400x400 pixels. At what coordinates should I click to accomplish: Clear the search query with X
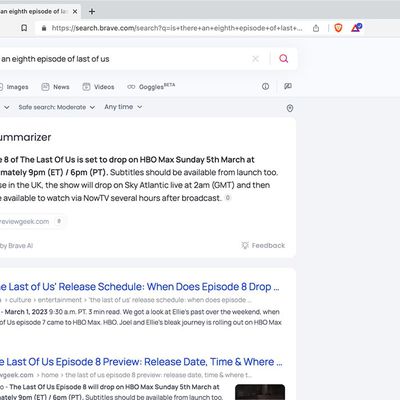pos(256,59)
